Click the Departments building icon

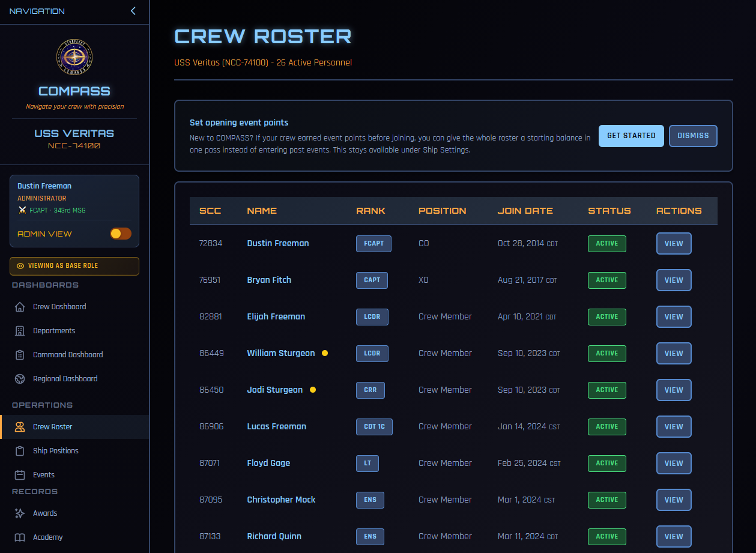coord(20,331)
